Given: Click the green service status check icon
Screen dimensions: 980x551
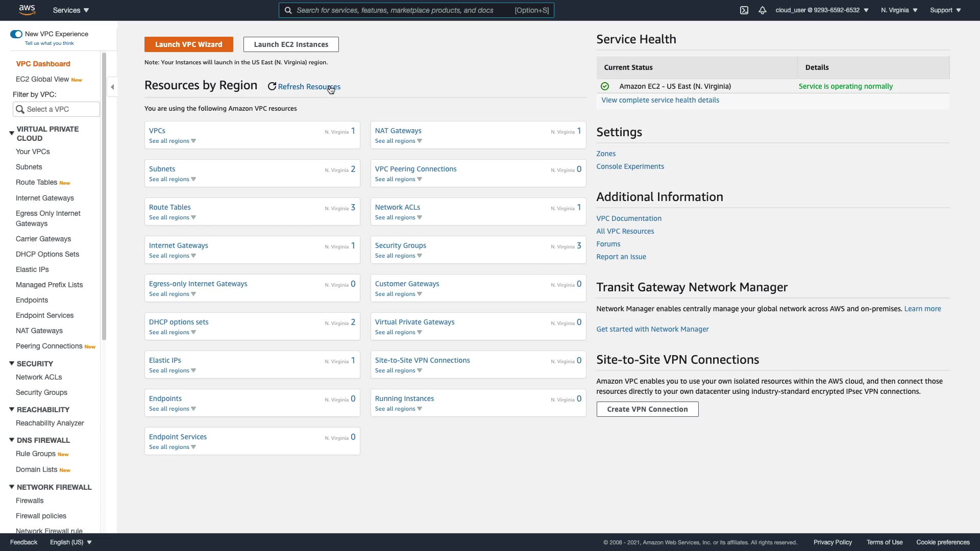Looking at the screenshot, I should (605, 86).
